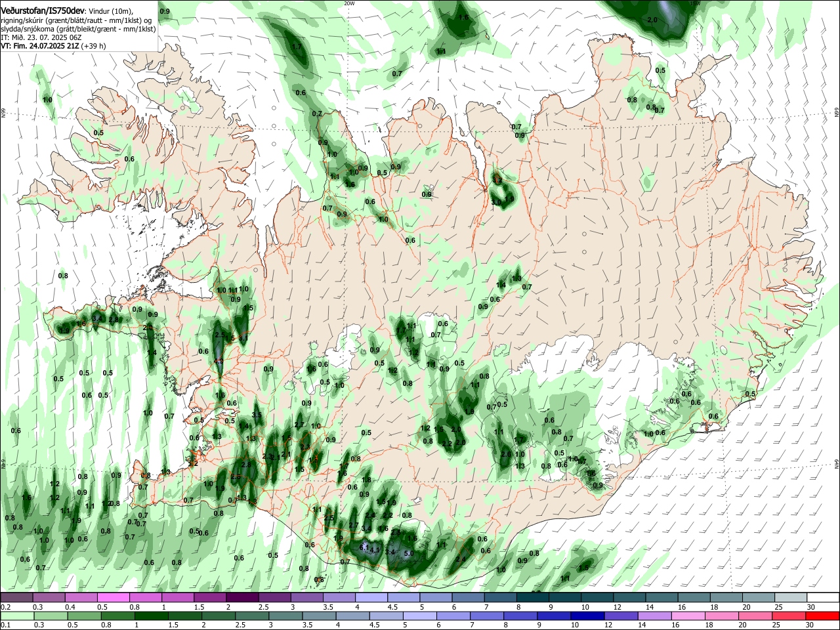Image resolution: width=840 pixels, height=630 pixels.
Task: Pick the darkest green rain swatch at 1
Action: pyautogui.click(x=151, y=616)
